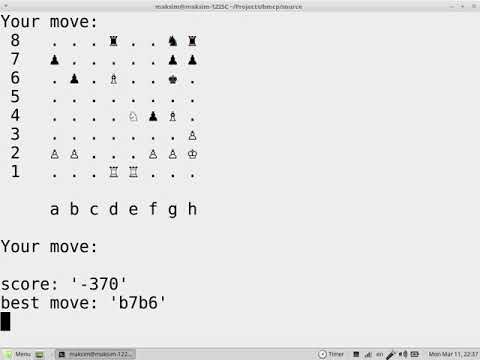Click the white pawn on b2

[x=74, y=154]
